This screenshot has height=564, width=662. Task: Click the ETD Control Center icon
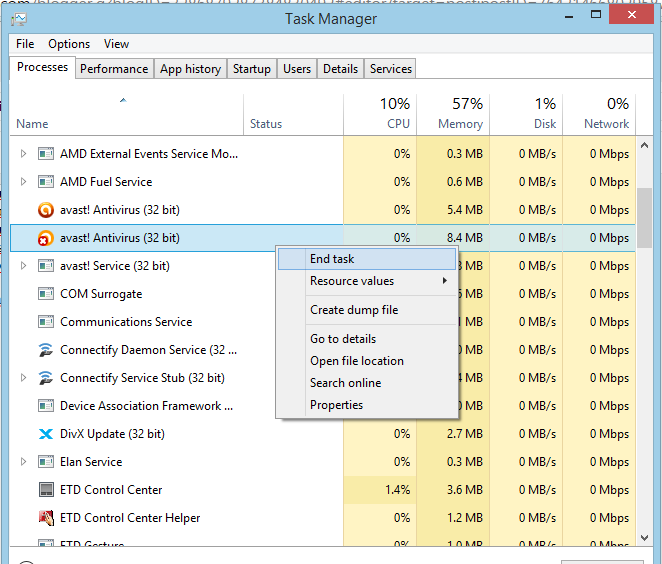[x=45, y=490]
